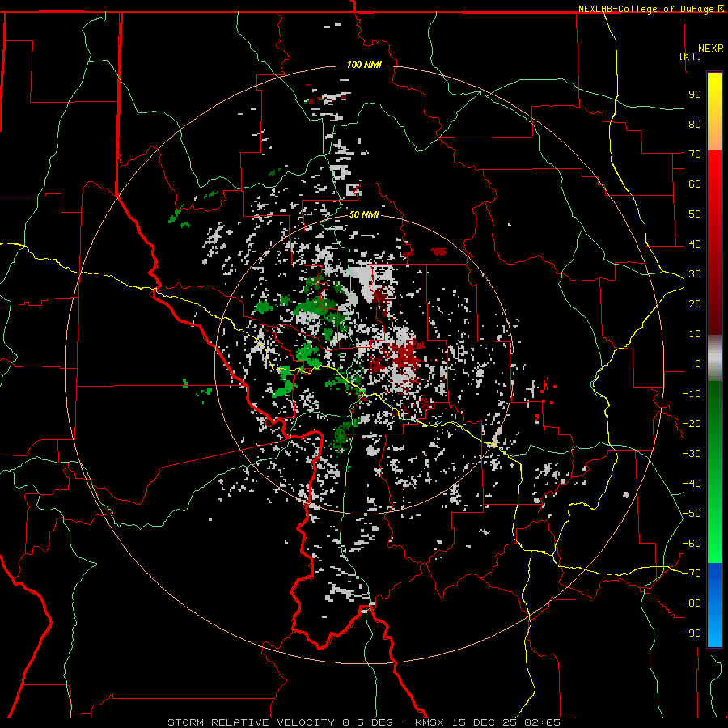The image size is (728, 728).
Task: Click the positive 60 scale label
Action: point(695,184)
